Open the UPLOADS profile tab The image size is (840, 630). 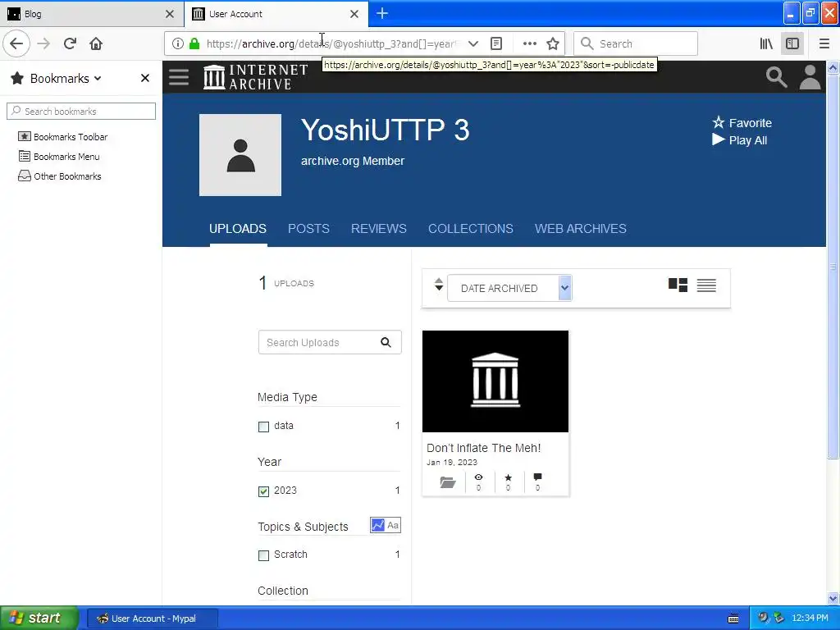coord(238,229)
